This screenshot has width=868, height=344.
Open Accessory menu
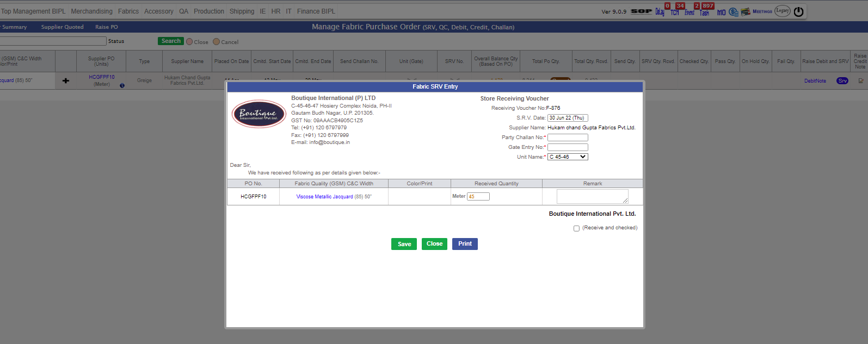pos(159,11)
